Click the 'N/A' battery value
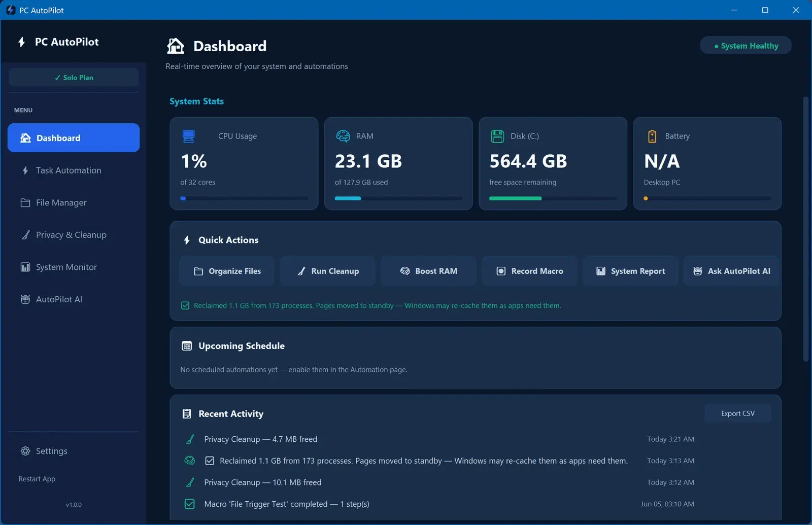Image resolution: width=812 pixels, height=525 pixels. point(661,161)
